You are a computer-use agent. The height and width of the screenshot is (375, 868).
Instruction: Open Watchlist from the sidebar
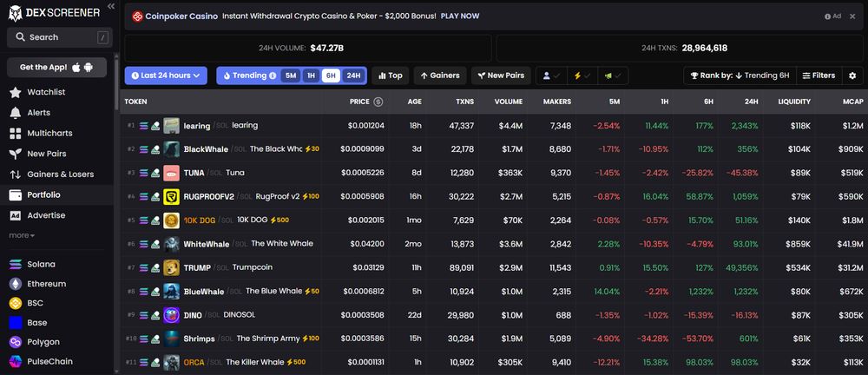(47, 92)
